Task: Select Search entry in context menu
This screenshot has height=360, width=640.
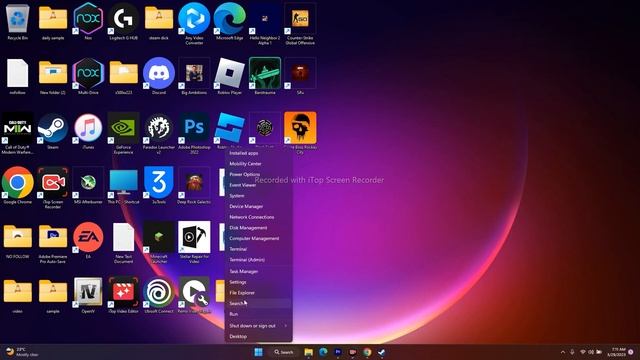Action: coord(258,303)
